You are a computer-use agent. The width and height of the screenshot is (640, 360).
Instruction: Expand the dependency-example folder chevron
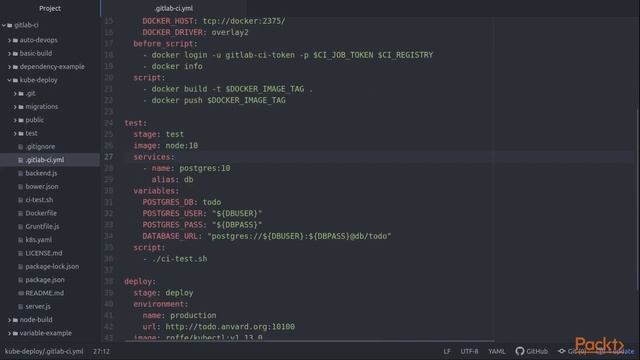[x=9, y=67]
